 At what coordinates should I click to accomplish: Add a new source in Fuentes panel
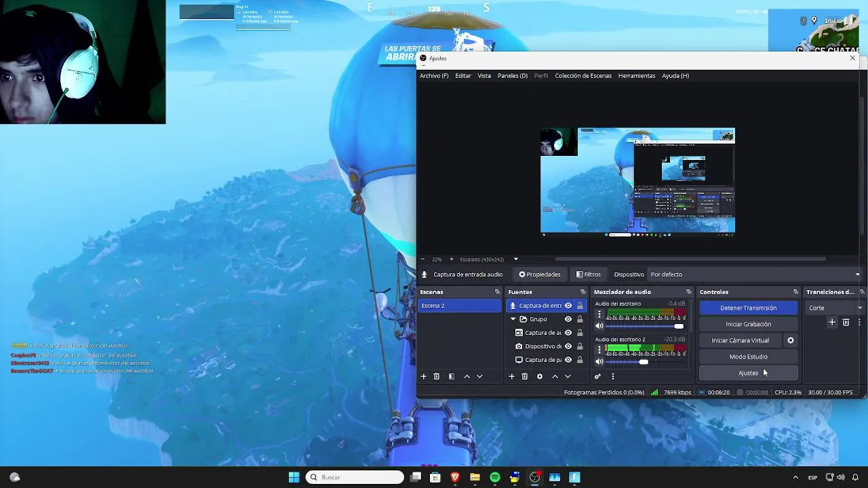pyautogui.click(x=511, y=376)
